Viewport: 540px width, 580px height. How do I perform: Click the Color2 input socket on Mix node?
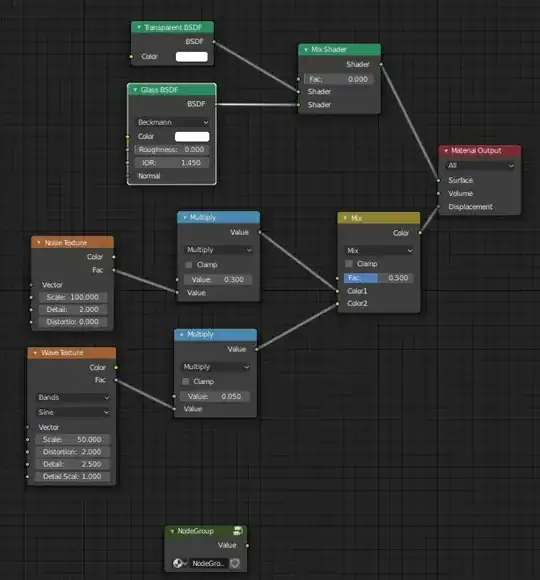coord(337,304)
